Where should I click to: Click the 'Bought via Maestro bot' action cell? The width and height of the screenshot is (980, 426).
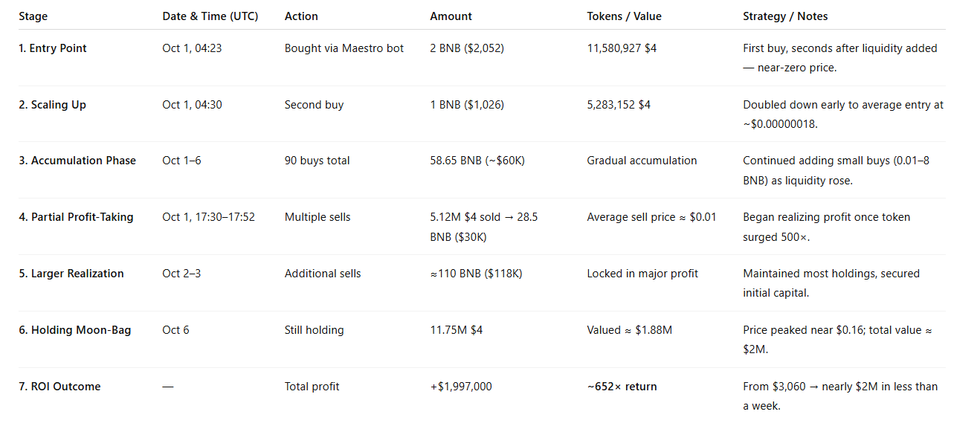point(344,48)
